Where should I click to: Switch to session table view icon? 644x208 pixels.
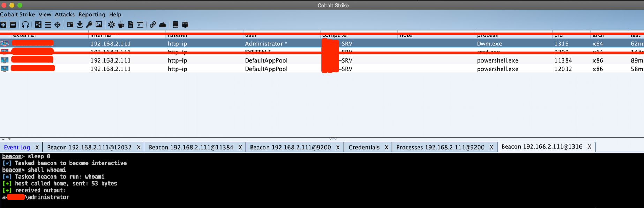48,24
